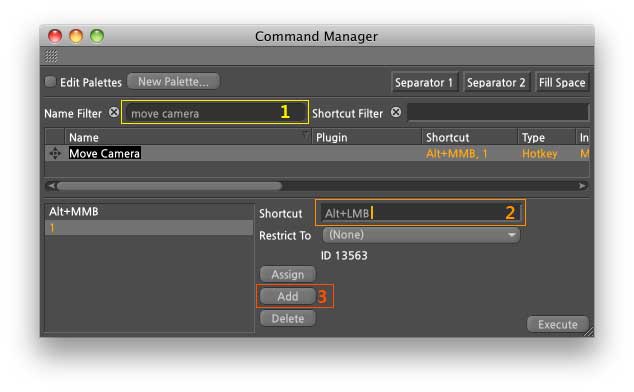Image resolution: width=634 pixels, height=392 pixels.
Task: Minimize the Command Manager window
Action: 76,36
